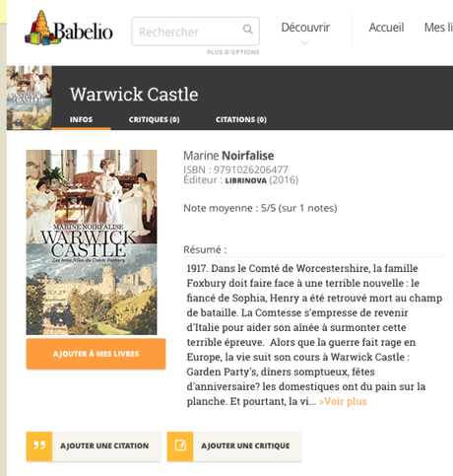Switch to the Citations (0) tab
Viewport: 453px width, 476px height.
tap(241, 119)
